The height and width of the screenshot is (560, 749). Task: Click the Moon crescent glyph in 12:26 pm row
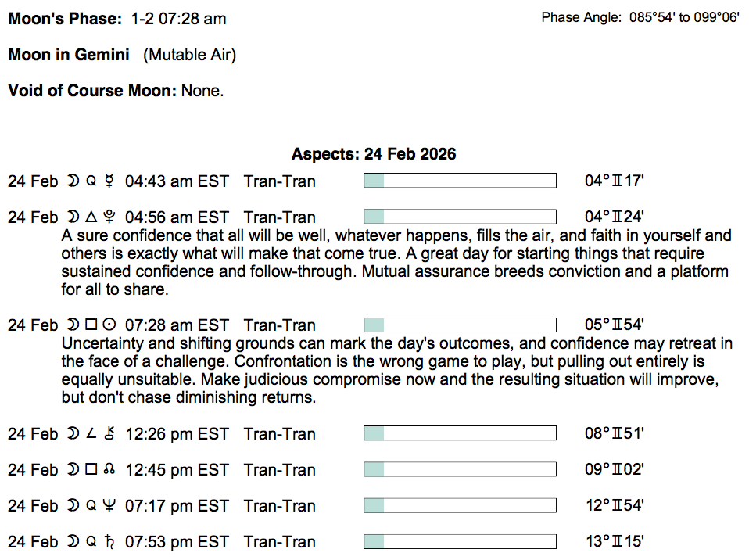coord(72,434)
